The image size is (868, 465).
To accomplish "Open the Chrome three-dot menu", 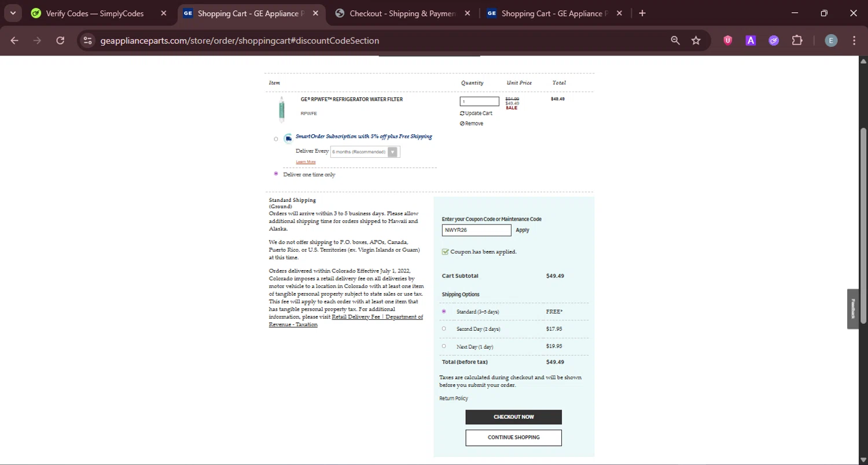I will pyautogui.click(x=854, y=40).
